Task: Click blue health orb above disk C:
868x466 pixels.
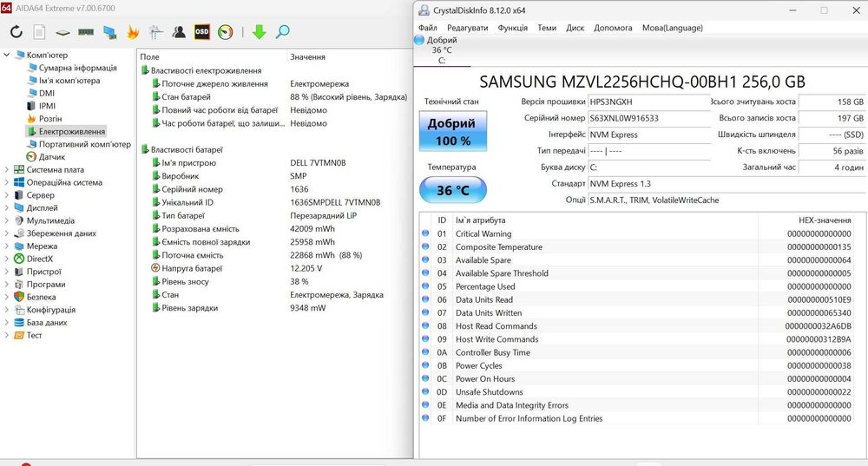Action: [x=419, y=40]
